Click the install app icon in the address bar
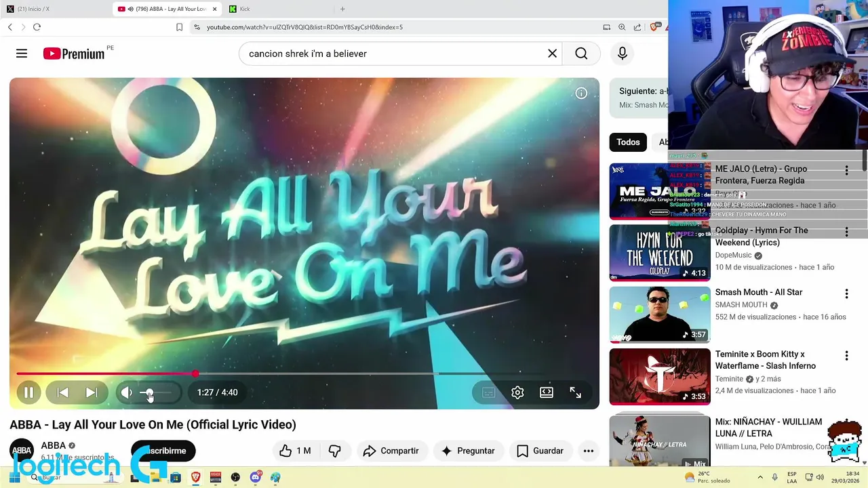This screenshot has height=488, width=868. (606, 27)
